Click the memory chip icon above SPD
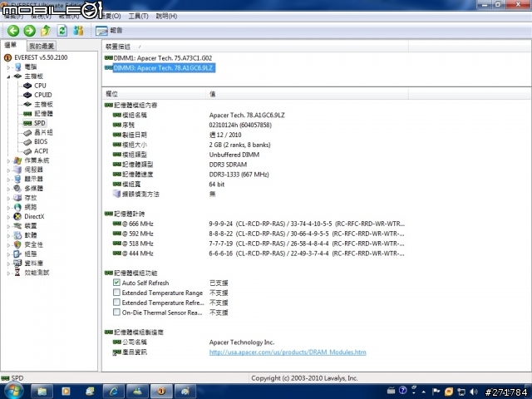The image size is (532, 399). 27,114
